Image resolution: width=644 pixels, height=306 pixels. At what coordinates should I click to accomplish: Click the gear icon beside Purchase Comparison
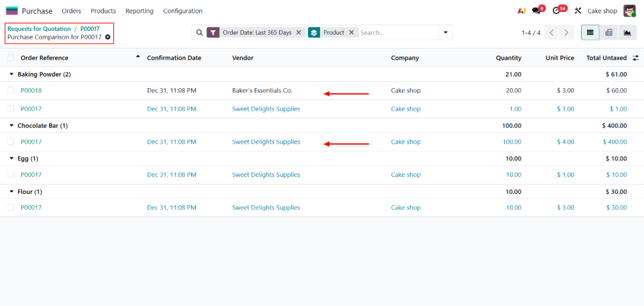(108, 38)
